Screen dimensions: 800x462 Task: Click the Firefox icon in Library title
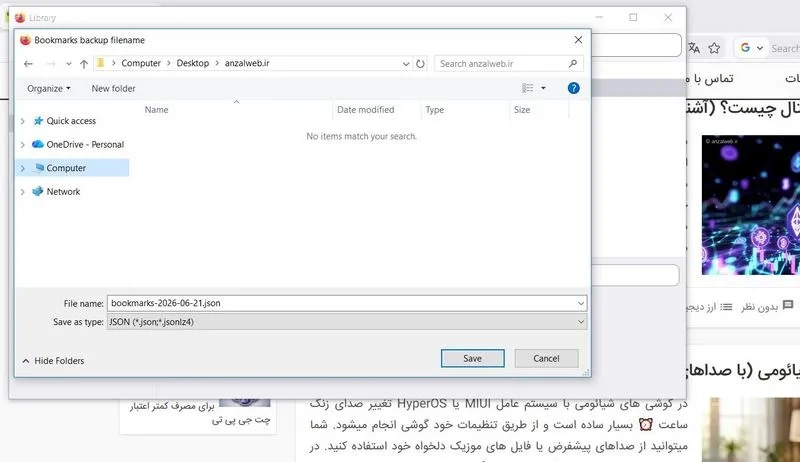pos(20,18)
